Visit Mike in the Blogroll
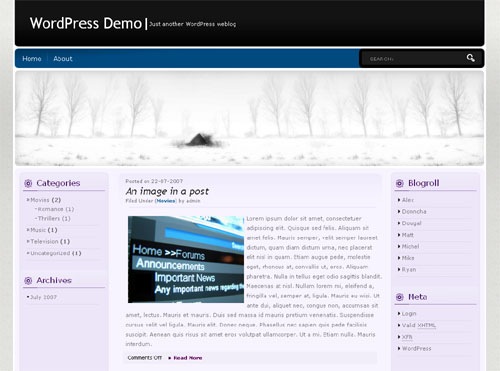 [x=408, y=258]
